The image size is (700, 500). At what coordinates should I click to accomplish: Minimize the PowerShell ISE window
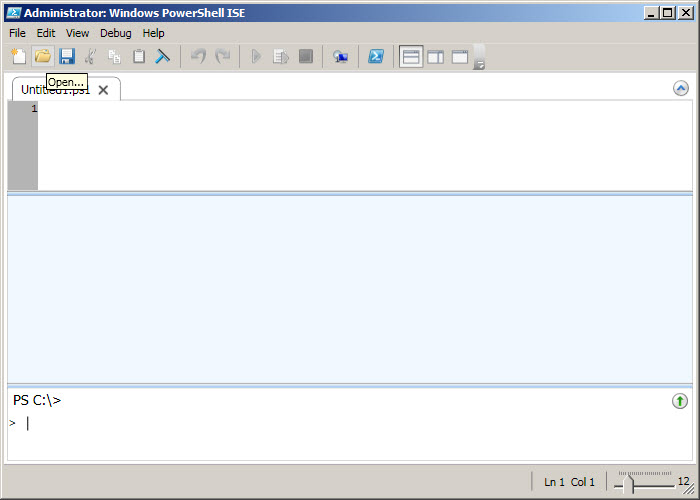651,13
